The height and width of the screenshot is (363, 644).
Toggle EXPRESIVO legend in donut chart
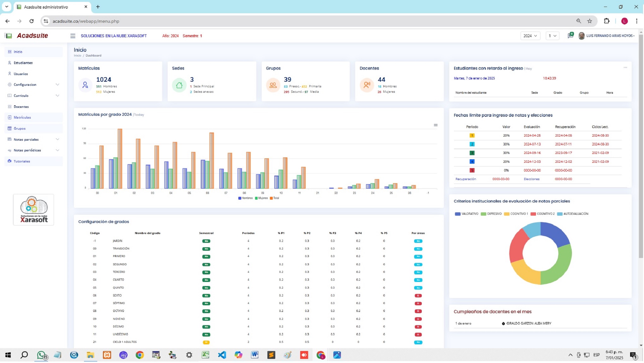click(494, 214)
